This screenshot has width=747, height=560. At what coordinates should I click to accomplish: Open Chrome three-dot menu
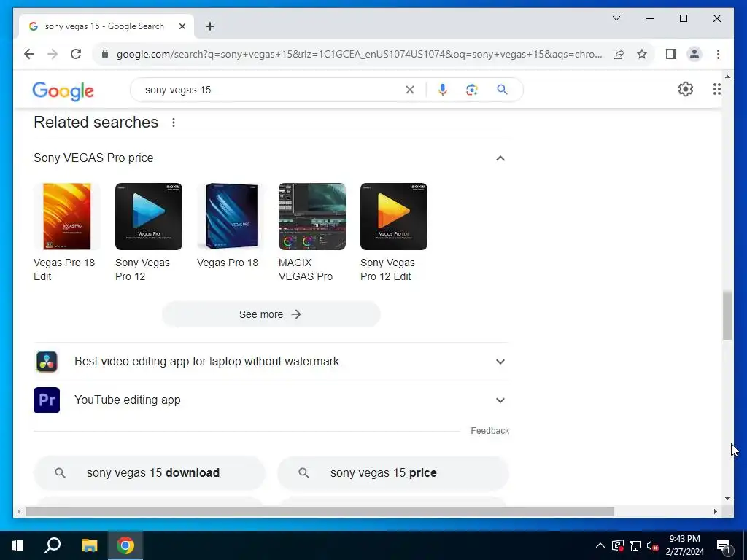click(718, 54)
